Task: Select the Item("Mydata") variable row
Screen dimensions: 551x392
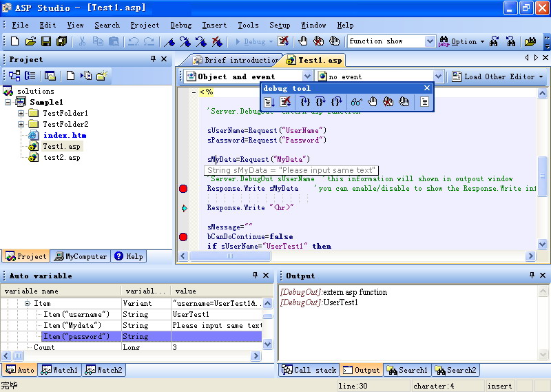Action: click(72, 325)
